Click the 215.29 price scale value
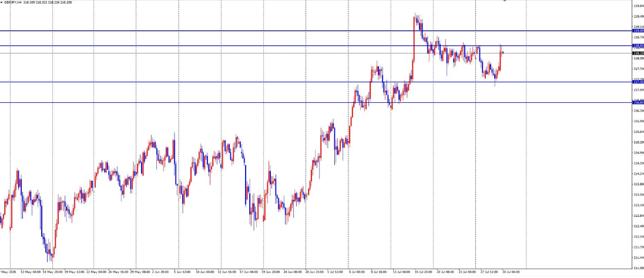 click(x=639, y=142)
